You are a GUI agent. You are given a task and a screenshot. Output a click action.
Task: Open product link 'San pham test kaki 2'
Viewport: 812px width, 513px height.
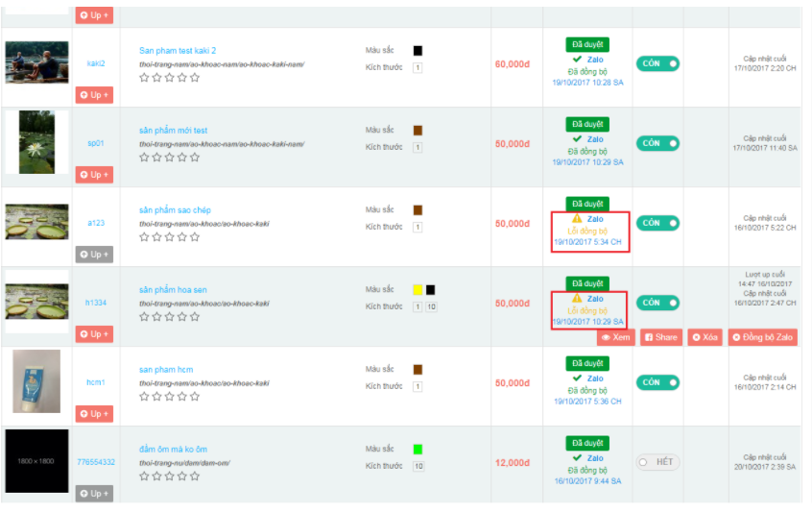click(178, 51)
